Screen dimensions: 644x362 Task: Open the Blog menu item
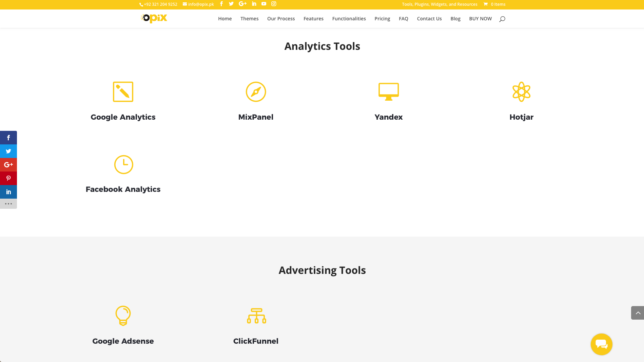click(455, 19)
